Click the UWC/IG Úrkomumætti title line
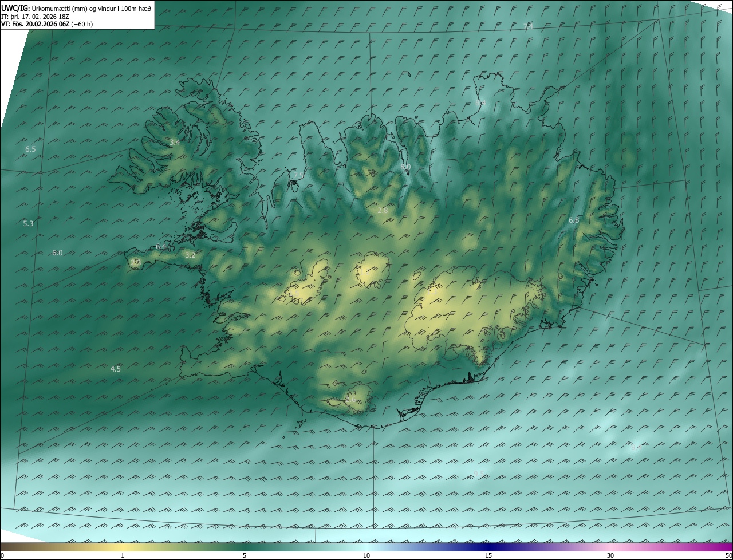Image resolution: width=733 pixels, height=560 pixels. click(x=76, y=7)
